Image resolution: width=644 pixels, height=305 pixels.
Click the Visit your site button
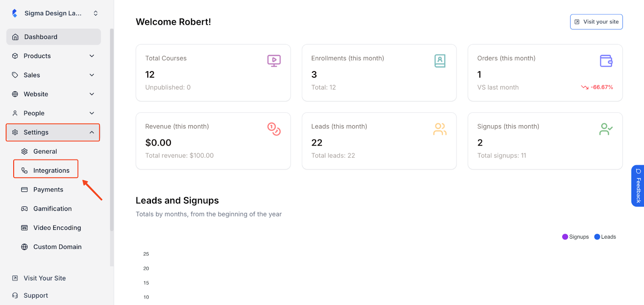tap(596, 22)
